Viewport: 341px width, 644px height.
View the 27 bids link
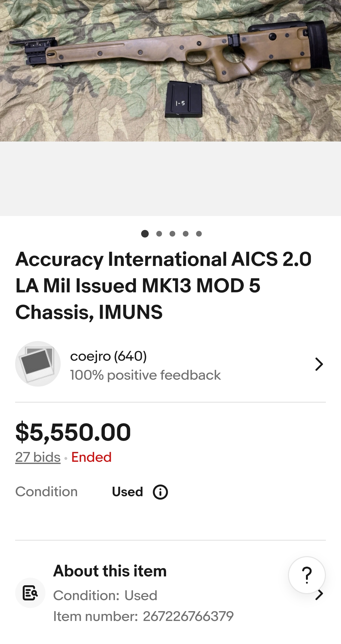tap(38, 457)
